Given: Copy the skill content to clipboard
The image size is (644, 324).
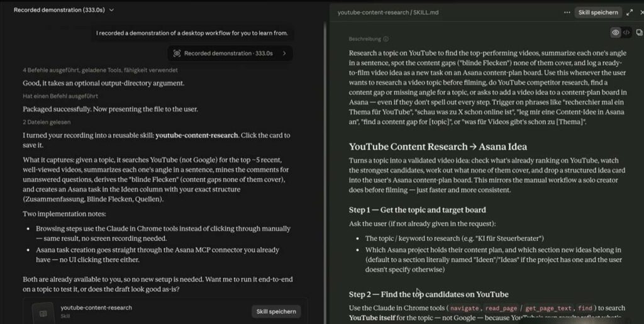Looking at the screenshot, I should pyautogui.click(x=639, y=33).
